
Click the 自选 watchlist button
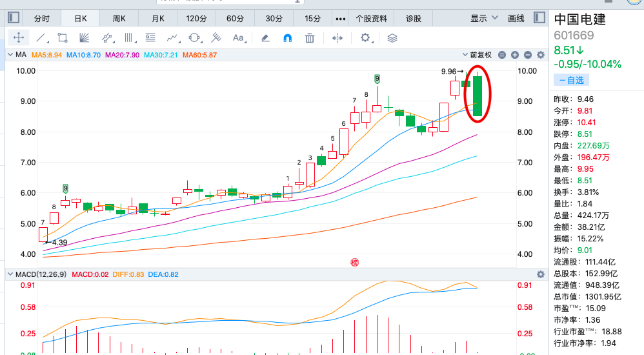(x=571, y=80)
